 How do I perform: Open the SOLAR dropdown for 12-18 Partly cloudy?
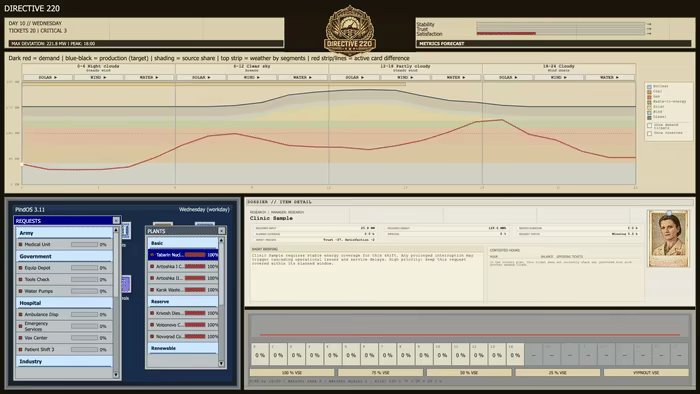(354, 77)
